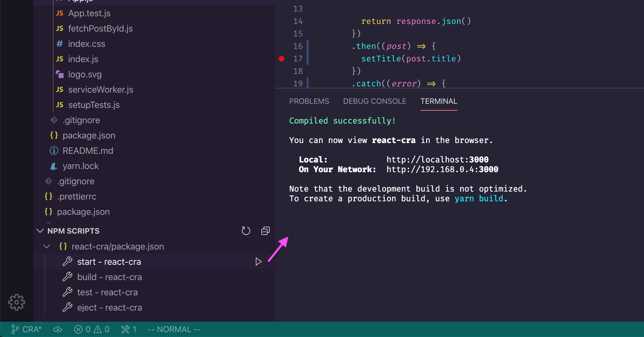The image size is (644, 337).
Task: Open the README.md file
Action: click(88, 151)
